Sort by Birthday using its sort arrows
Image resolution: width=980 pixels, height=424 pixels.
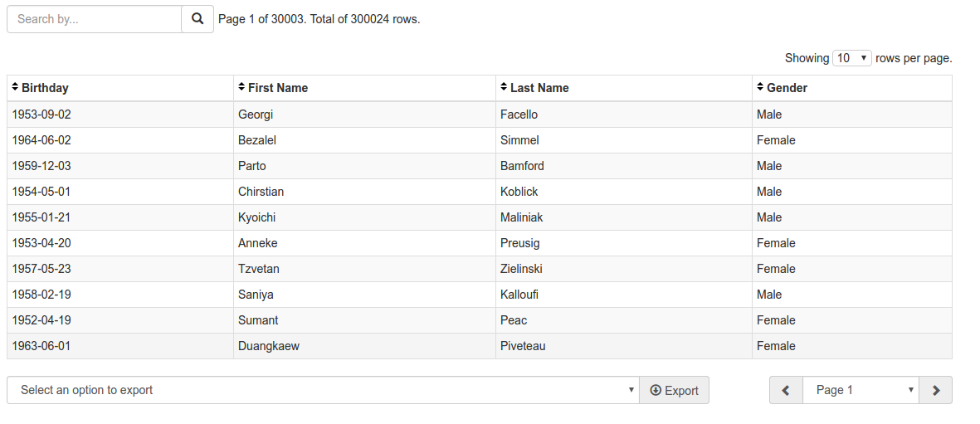click(x=16, y=87)
